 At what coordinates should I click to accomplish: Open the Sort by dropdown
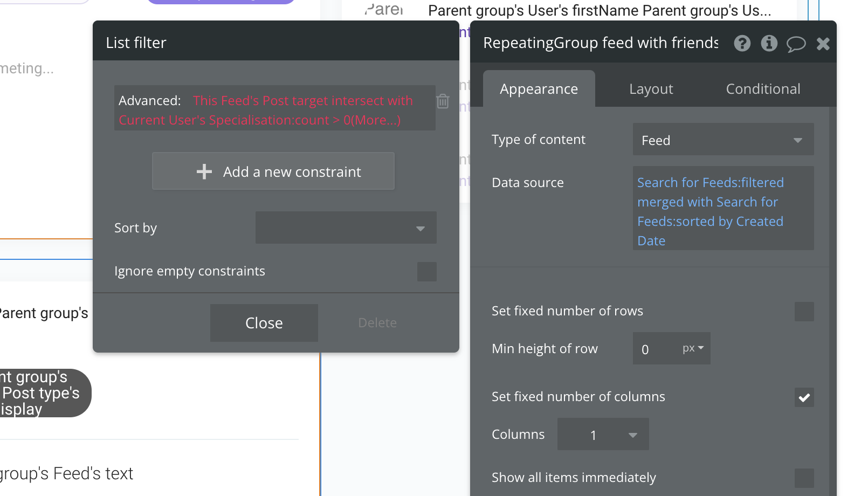tap(346, 228)
